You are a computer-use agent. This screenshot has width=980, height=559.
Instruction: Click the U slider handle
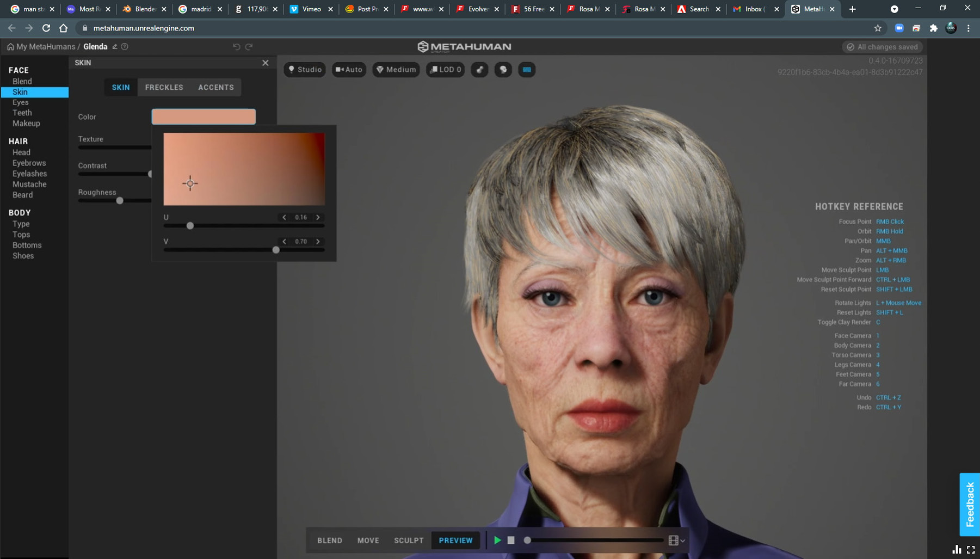[190, 225]
